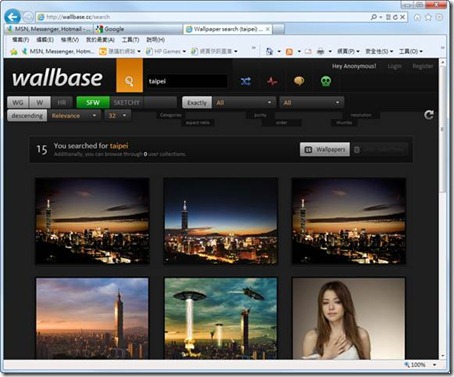Click the greyed user collections button
The width and height of the screenshot is (454, 377).
(x=380, y=149)
